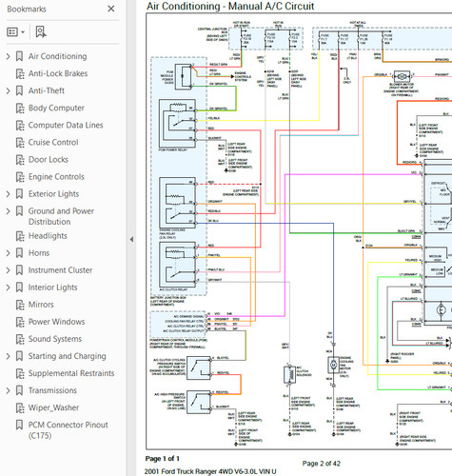Go to the Transmissions bookmark
Screen dimensions: 452x476
[52, 390]
